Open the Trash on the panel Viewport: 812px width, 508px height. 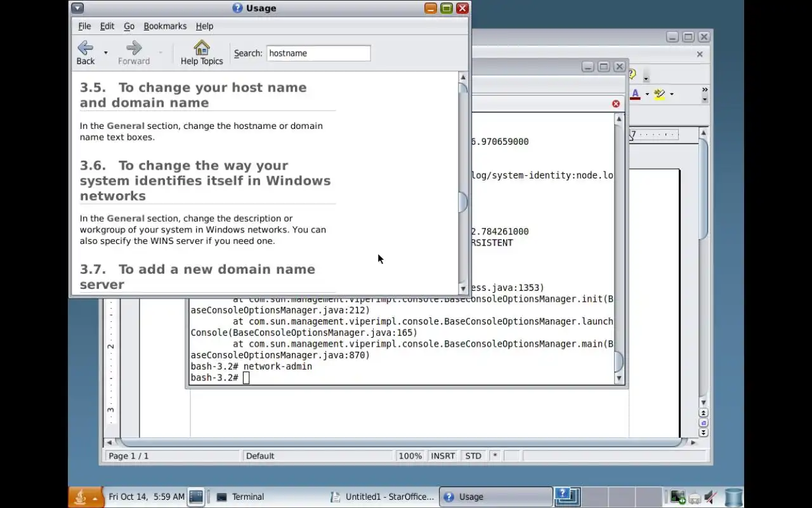pos(734,497)
